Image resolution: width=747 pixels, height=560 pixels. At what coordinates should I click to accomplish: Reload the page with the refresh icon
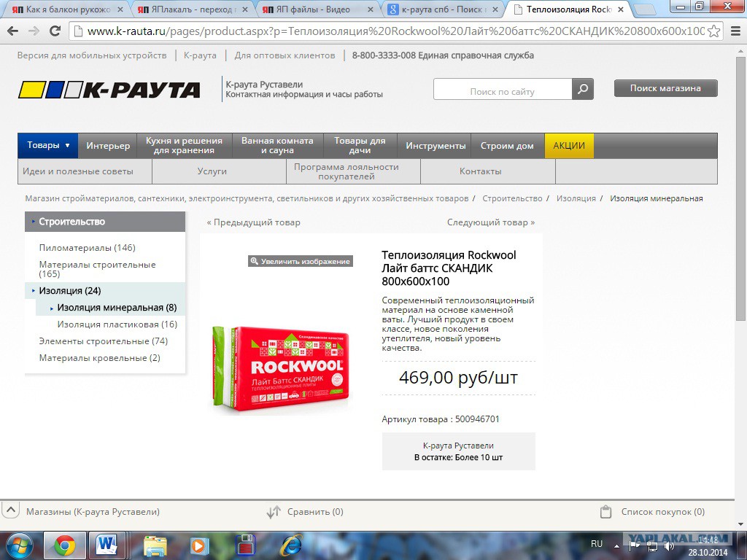pos(55,31)
